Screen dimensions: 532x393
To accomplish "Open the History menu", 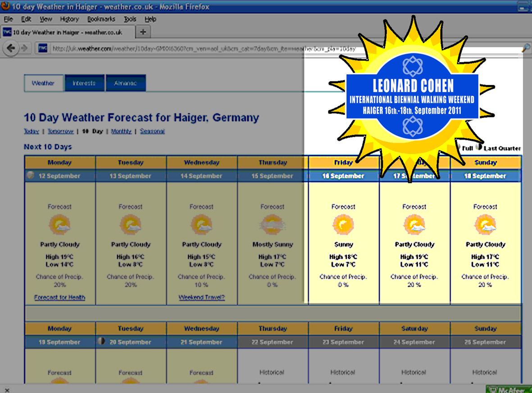I will tap(69, 19).
